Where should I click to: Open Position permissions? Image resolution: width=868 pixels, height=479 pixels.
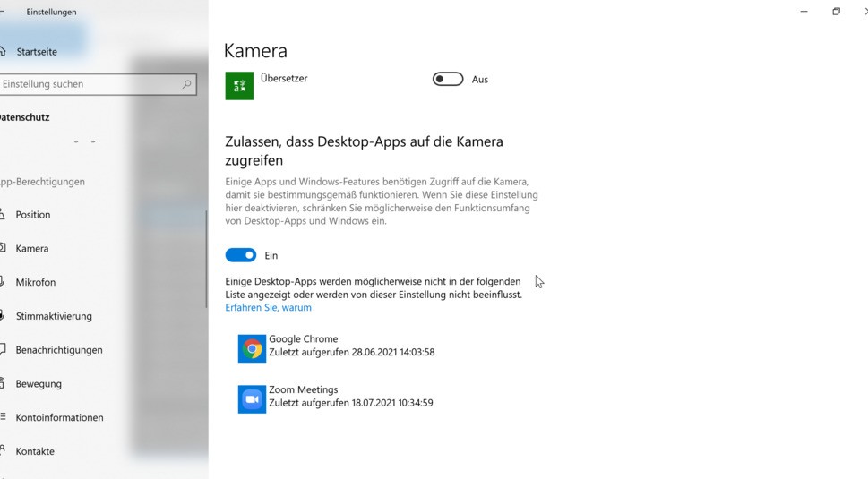coord(32,215)
